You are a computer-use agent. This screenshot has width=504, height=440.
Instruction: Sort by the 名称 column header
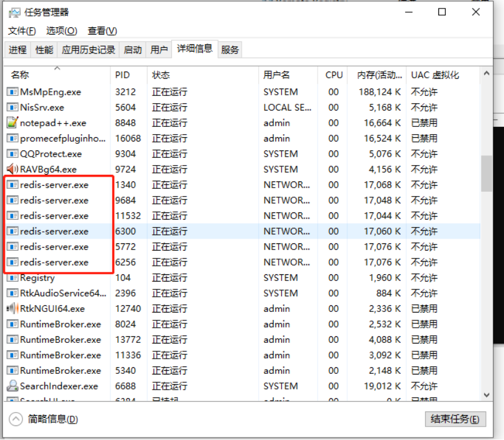coord(57,75)
